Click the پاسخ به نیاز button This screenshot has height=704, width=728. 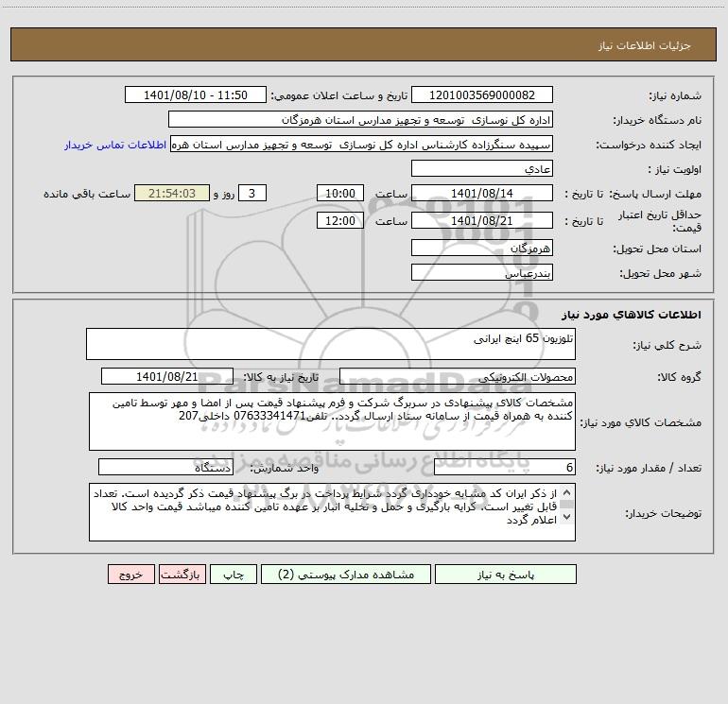point(506,575)
